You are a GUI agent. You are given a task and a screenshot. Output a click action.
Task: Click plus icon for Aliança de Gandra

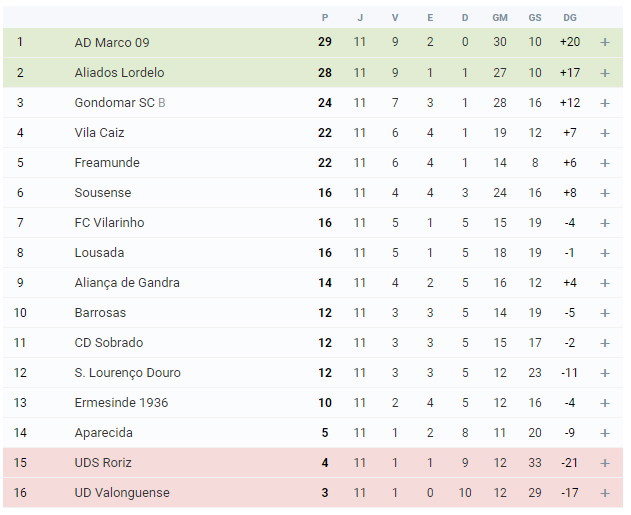click(605, 283)
